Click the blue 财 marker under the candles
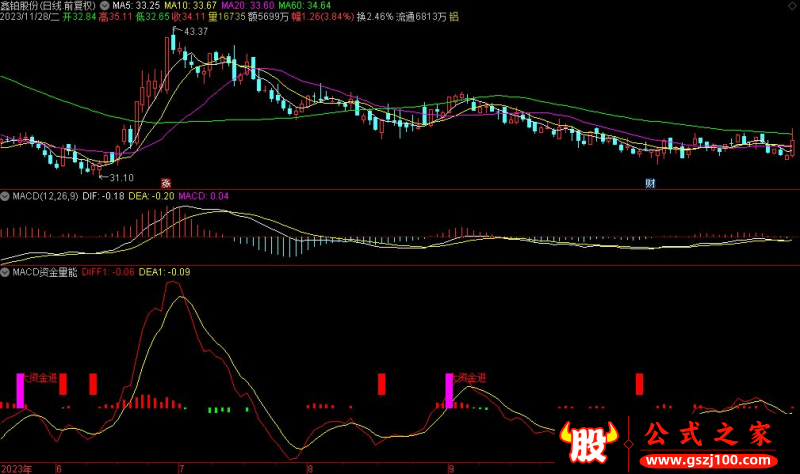Screen dimensions: 800x474 [x=650, y=183]
